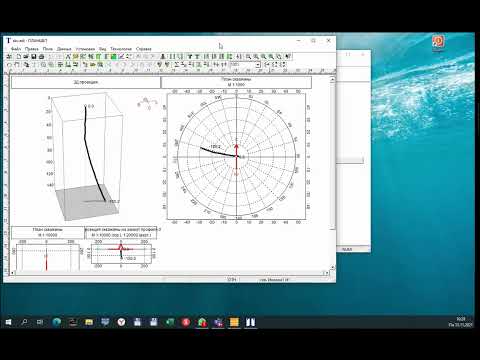
Task: Open the Данные menu
Action: tap(64, 49)
